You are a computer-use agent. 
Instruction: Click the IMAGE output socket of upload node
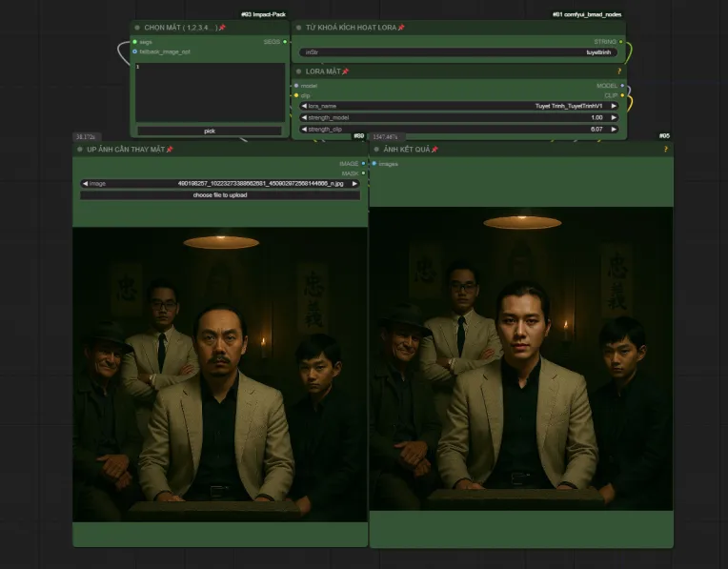[x=363, y=163]
